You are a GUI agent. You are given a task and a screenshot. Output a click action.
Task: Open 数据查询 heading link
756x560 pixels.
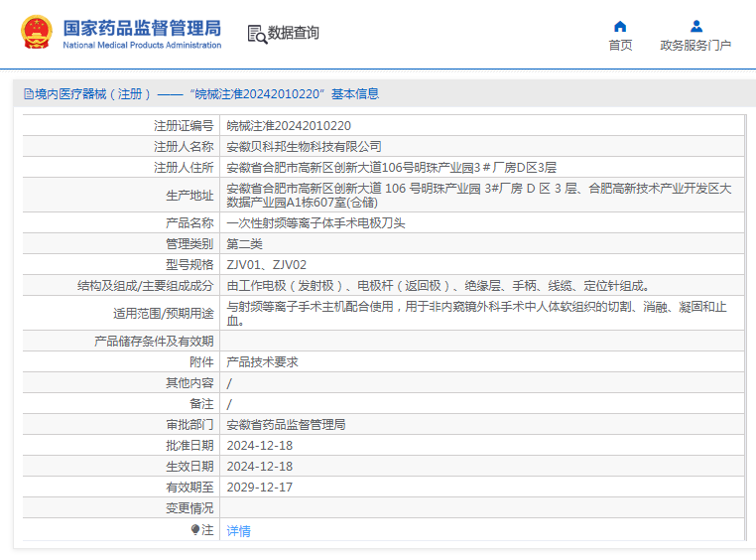pyautogui.click(x=293, y=33)
